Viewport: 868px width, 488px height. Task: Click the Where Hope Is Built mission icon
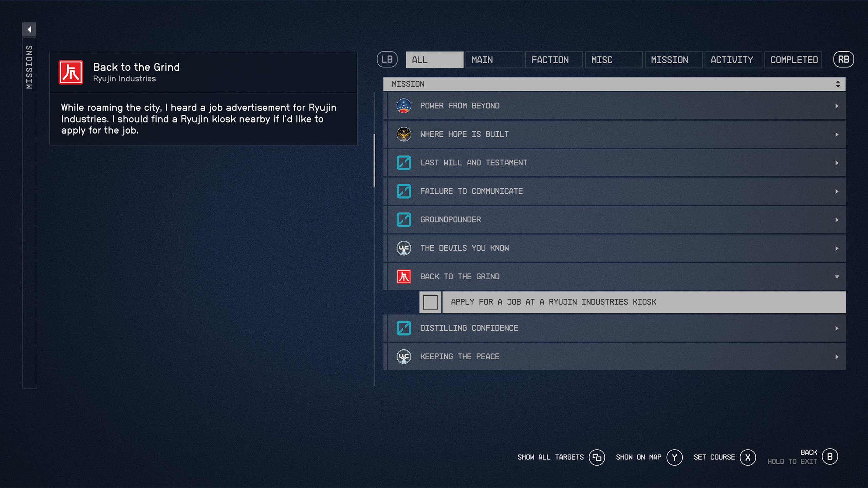coord(404,134)
